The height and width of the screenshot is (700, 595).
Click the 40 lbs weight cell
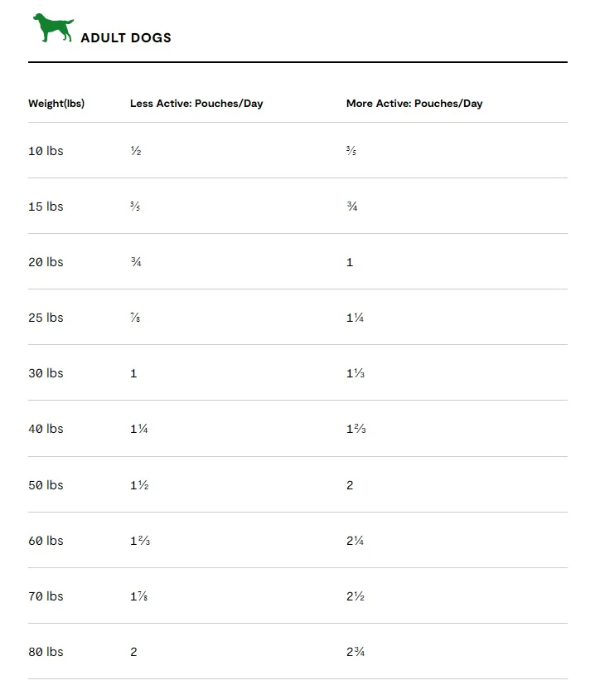click(x=46, y=429)
